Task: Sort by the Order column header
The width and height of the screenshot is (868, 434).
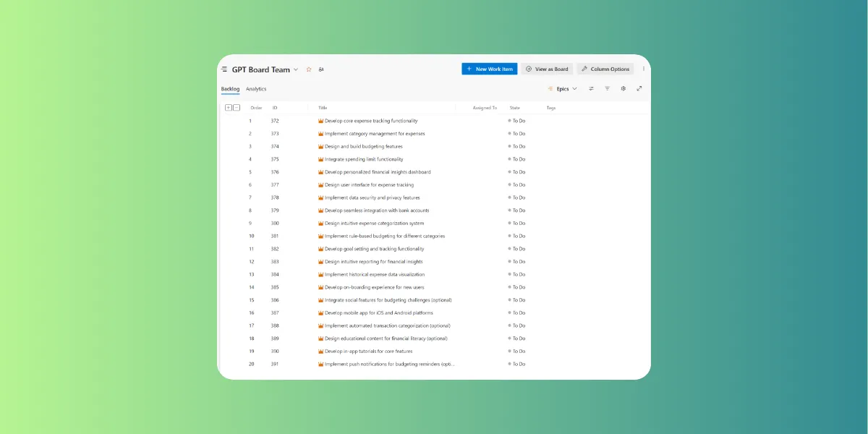Action: tap(256, 108)
